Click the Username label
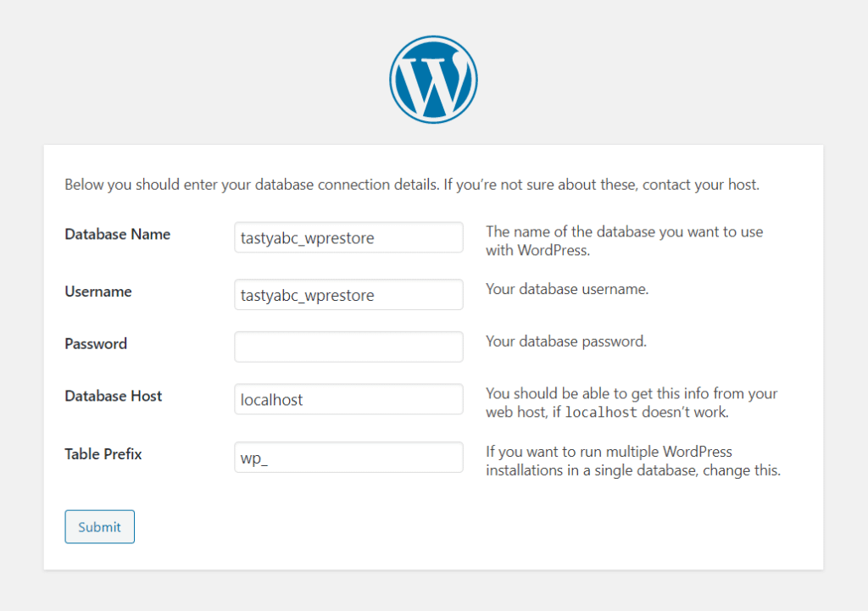The image size is (868, 611). [98, 291]
